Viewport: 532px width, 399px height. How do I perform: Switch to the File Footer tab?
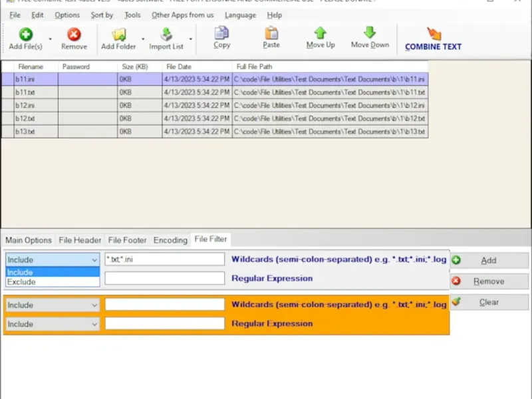127,240
